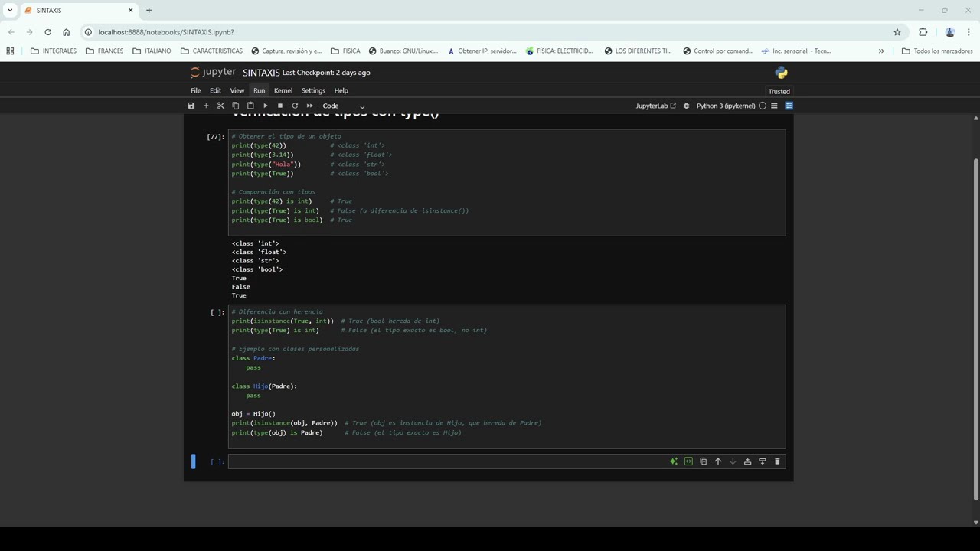The height and width of the screenshot is (551, 980).
Task: Toggle the blue right sidebar panel icon
Action: 789,106
